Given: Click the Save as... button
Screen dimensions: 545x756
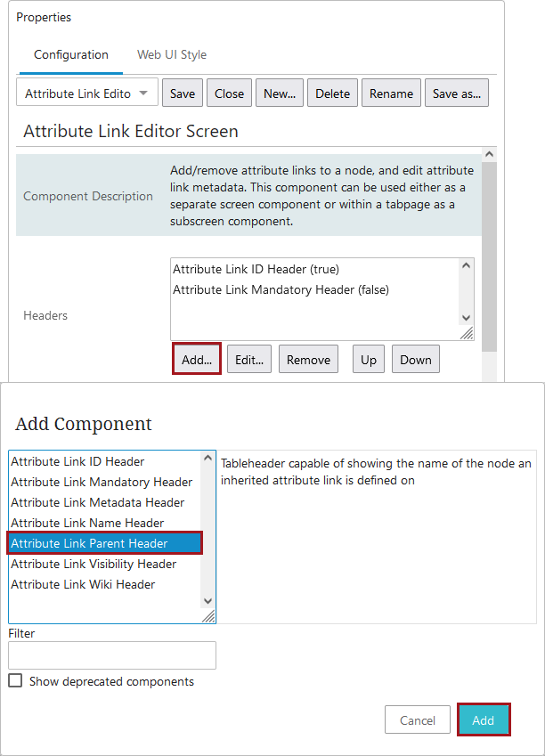Looking at the screenshot, I should click(x=456, y=93).
